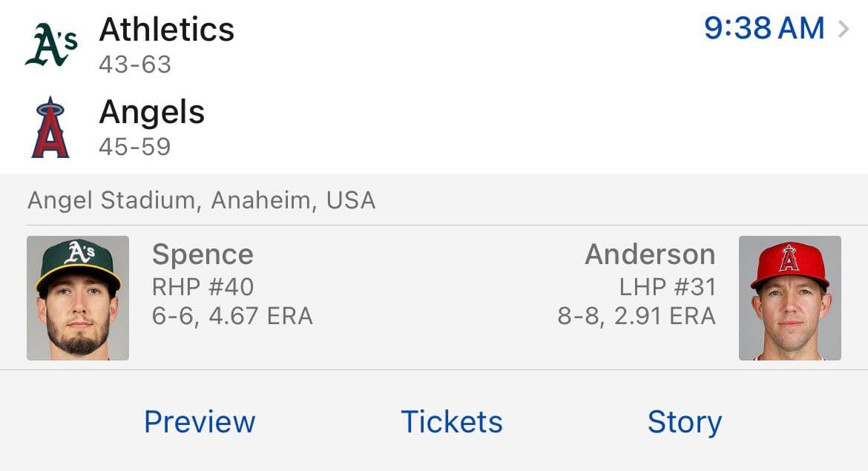Tap the Athletics team logo
The width and height of the screenshot is (868, 471).
coord(50,45)
